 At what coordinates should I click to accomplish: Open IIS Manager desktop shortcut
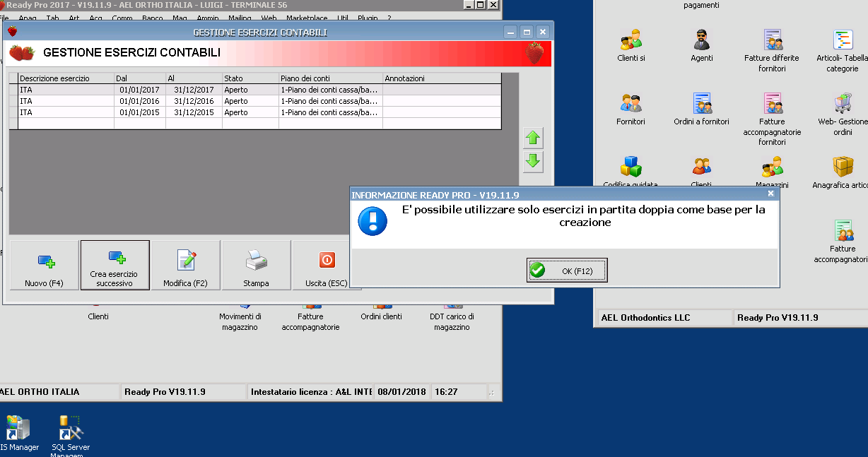click(18, 428)
